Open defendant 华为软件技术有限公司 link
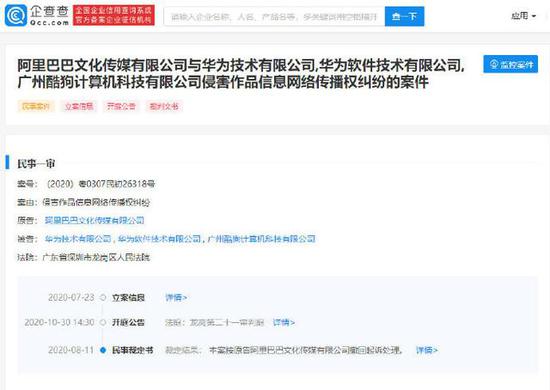Viewport: 550px width, 390px height. 159,239
